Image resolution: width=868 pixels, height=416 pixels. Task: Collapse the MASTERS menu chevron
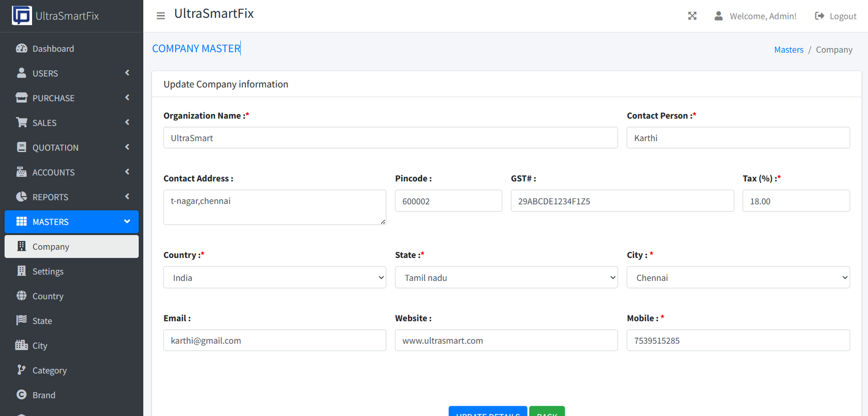[127, 222]
